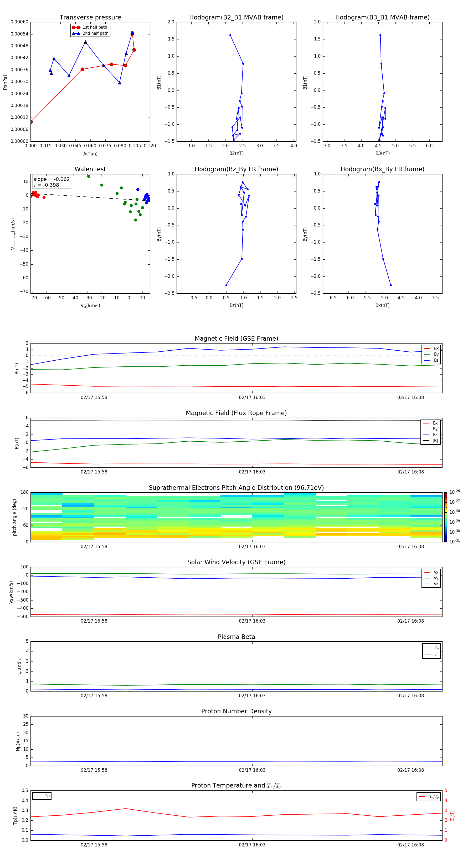Click the Suprathermal Electrons Pitch Angle Distribution title

pos(236,488)
